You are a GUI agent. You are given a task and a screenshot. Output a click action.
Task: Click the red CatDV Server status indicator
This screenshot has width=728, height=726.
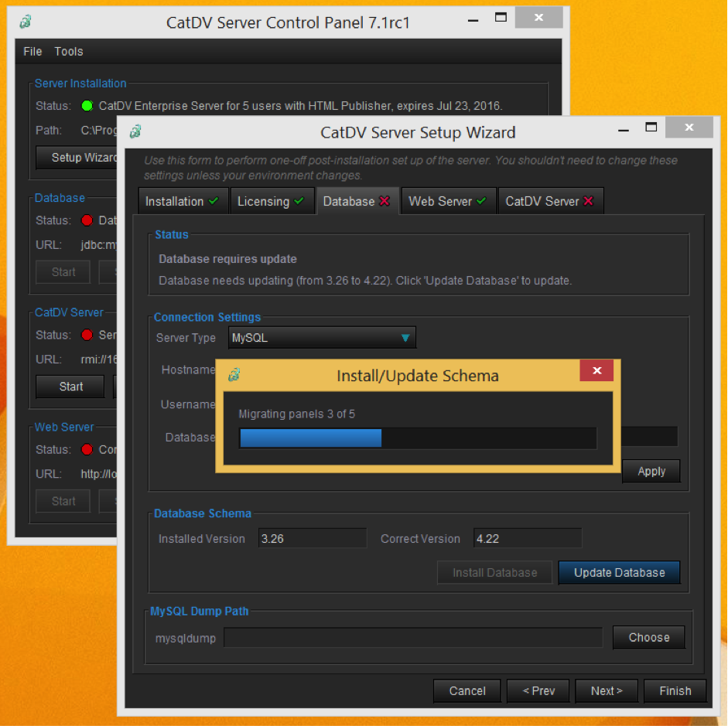point(87,335)
